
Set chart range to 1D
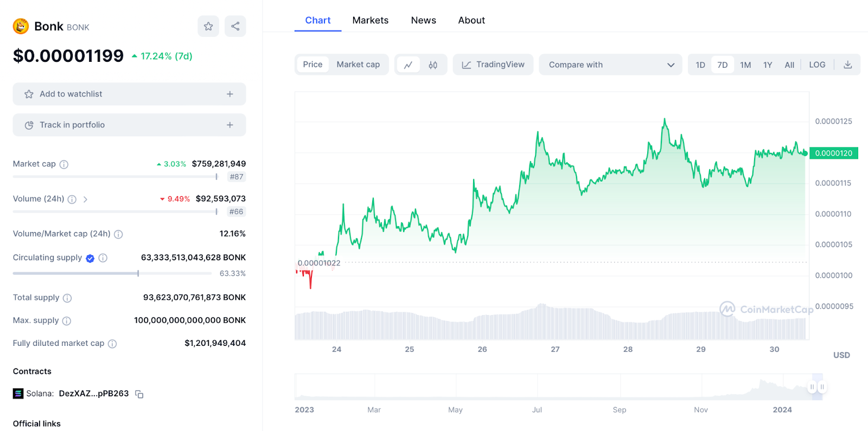[x=700, y=65]
